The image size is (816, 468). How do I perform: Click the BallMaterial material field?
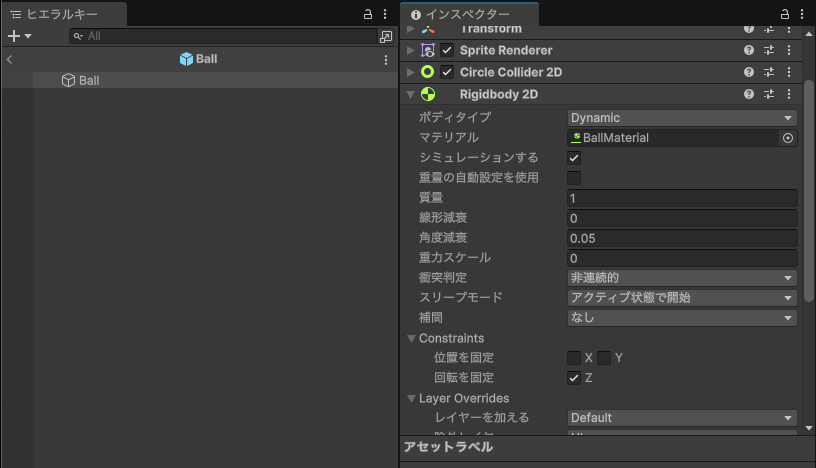pos(673,138)
